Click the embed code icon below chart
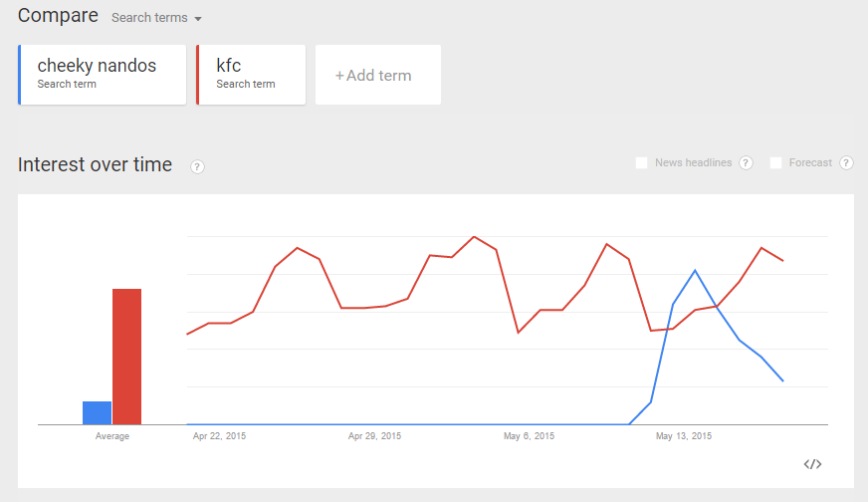The image size is (868, 502). tap(812, 464)
